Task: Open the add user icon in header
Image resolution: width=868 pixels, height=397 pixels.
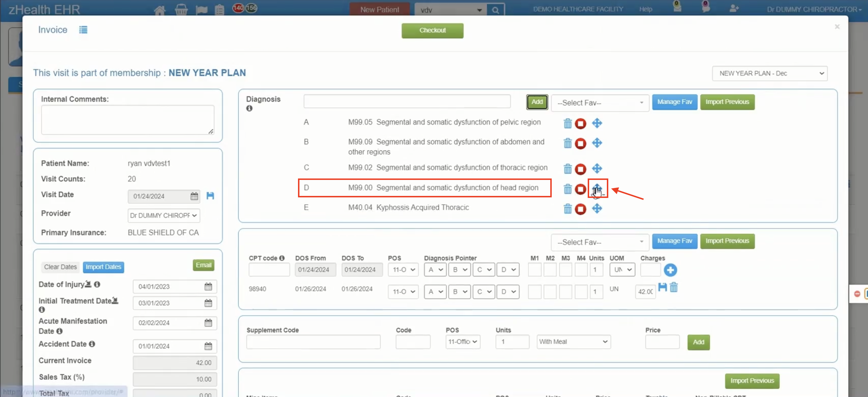Action: coord(733,8)
